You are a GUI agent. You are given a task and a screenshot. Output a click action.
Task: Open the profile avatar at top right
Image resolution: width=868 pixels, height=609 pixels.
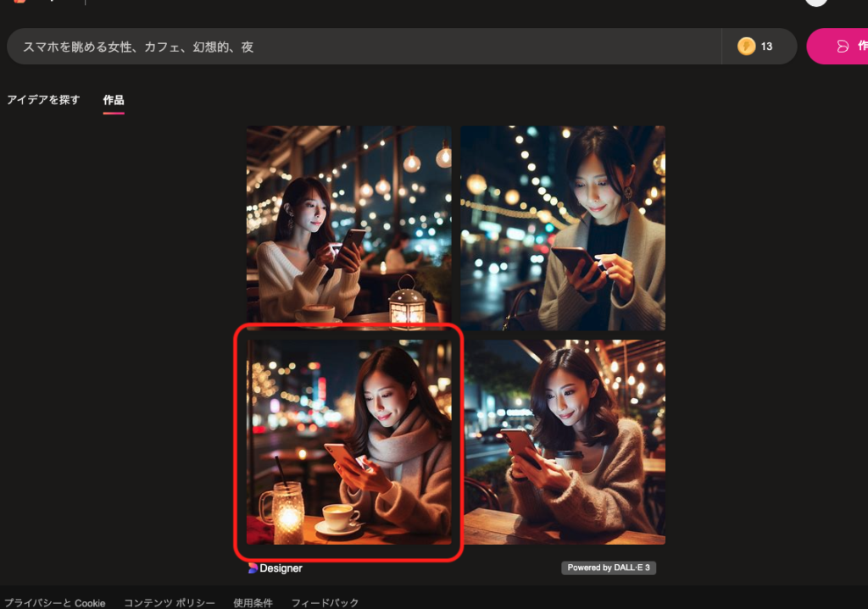pos(815,2)
